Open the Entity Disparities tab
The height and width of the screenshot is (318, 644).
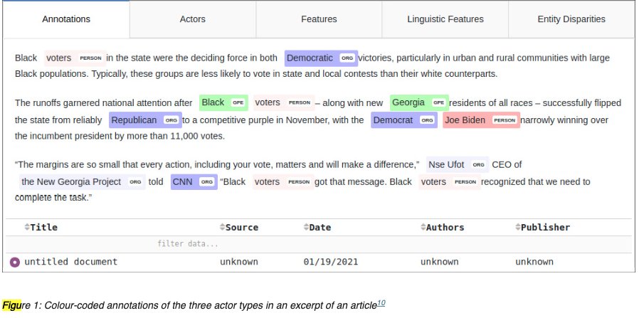[x=571, y=19]
